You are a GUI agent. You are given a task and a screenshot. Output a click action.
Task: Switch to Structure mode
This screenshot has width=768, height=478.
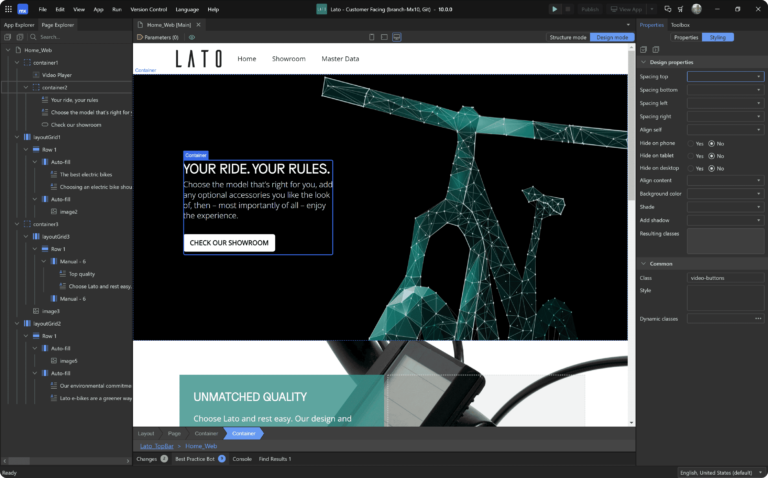tap(568, 37)
